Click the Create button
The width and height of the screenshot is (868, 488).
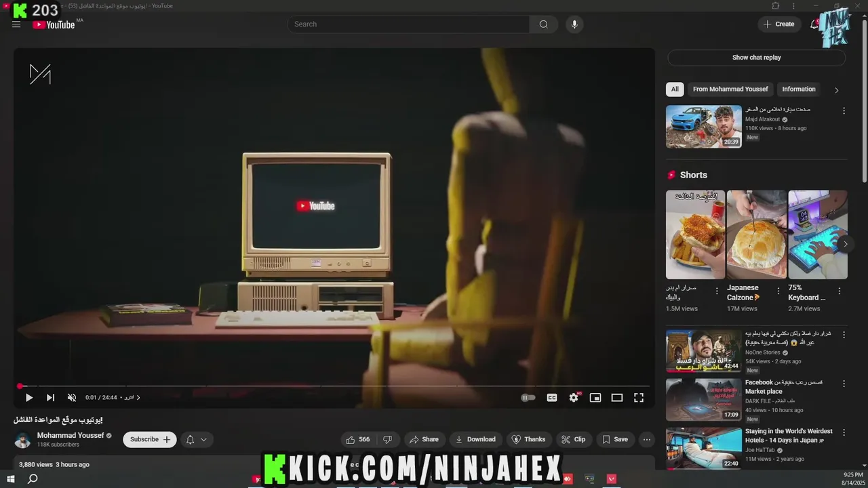pos(778,24)
